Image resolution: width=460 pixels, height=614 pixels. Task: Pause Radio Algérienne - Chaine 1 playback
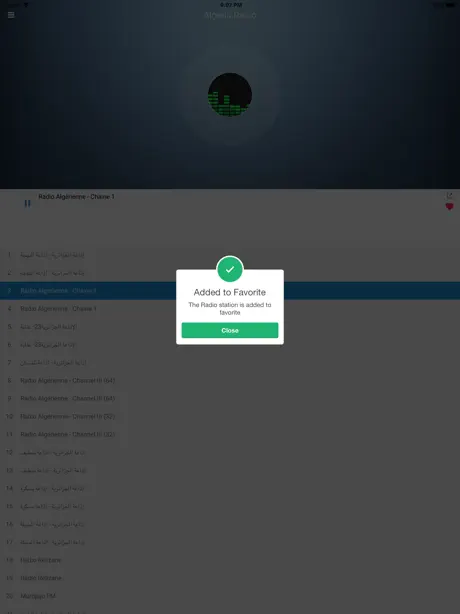click(27, 204)
